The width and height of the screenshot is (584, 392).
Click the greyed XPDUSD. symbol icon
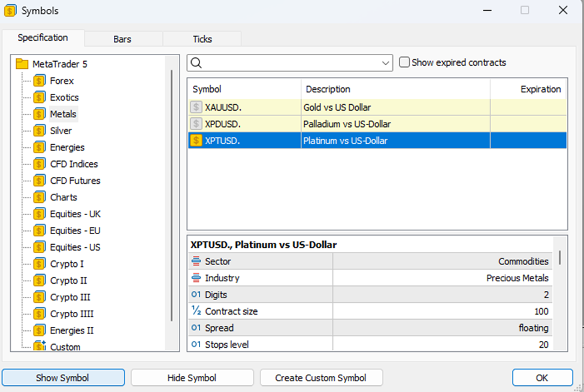point(196,124)
